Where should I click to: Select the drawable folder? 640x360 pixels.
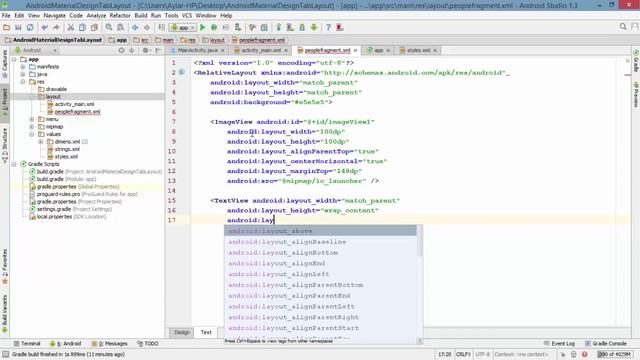(x=56, y=89)
